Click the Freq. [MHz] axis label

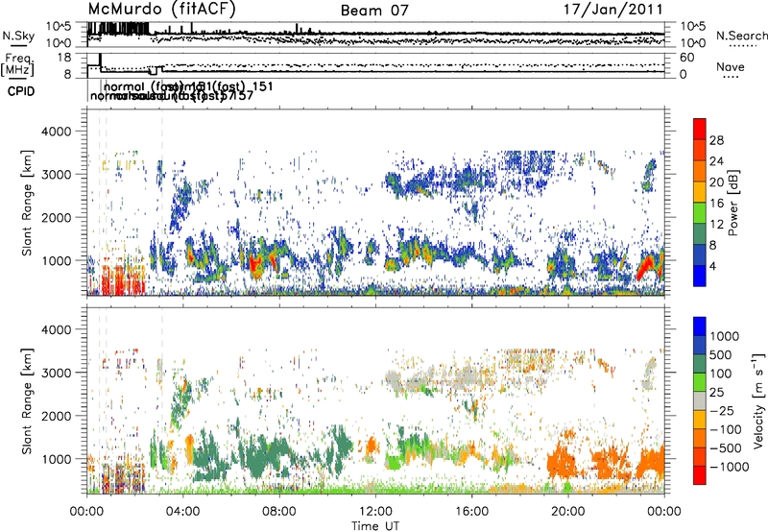(17, 64)
